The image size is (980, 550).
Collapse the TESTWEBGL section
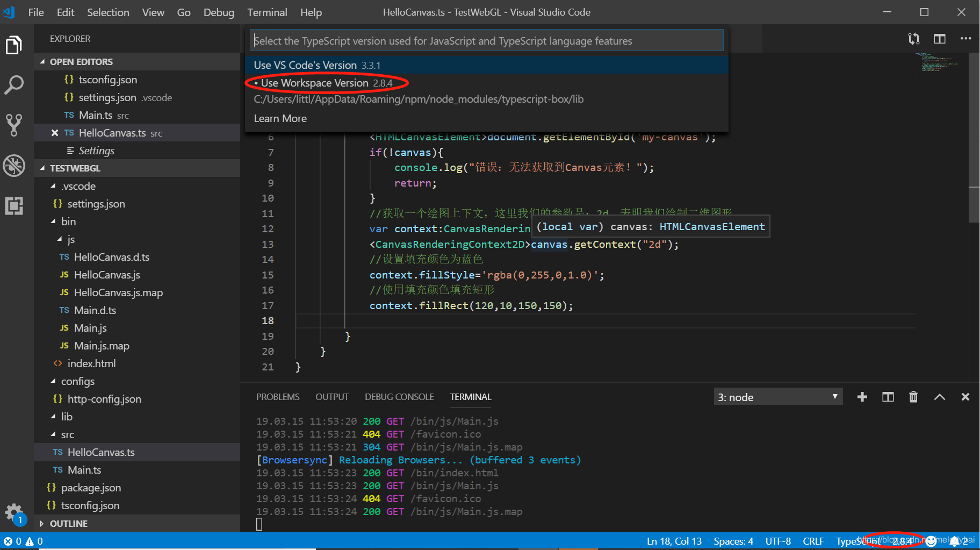(x=137, y=168)
